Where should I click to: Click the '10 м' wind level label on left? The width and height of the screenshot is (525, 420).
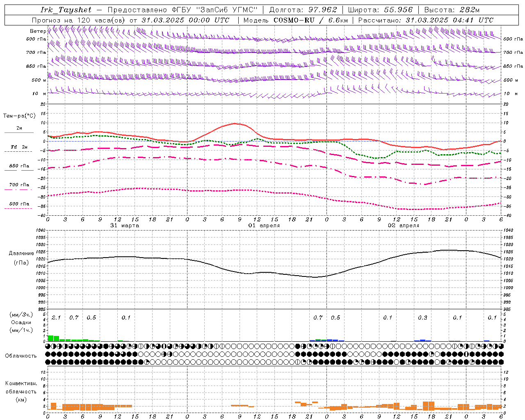tap(39, 94)
